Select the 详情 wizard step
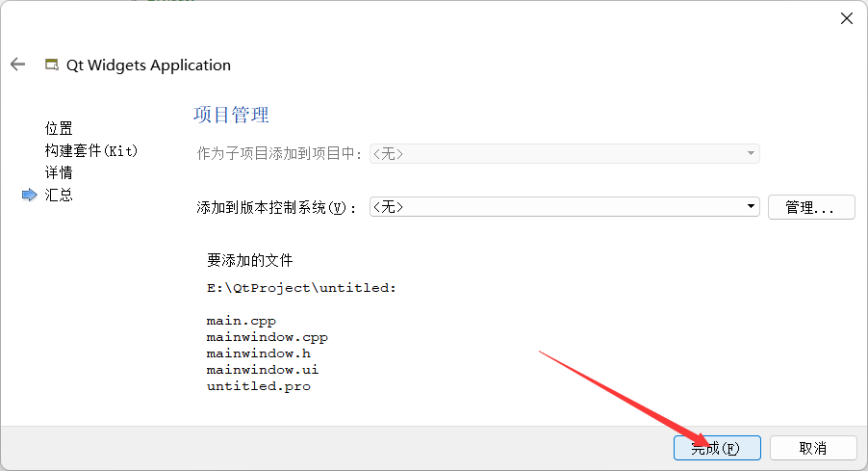The height and width of the screenshot is (471, 868). [x=59, y=172]
